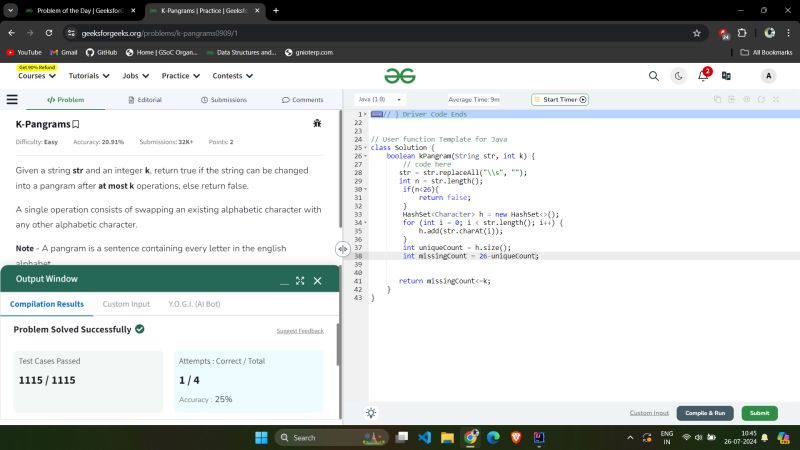Open the GitHub bookmark
The height and width of the screenshot is (450, 800).
point(101,52)
